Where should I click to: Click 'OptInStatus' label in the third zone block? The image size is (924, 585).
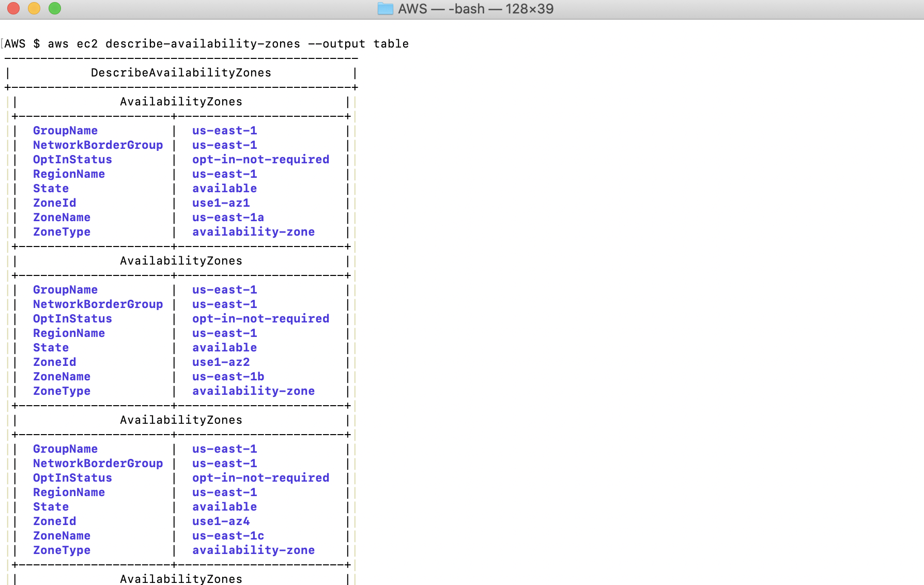(72, 478)
